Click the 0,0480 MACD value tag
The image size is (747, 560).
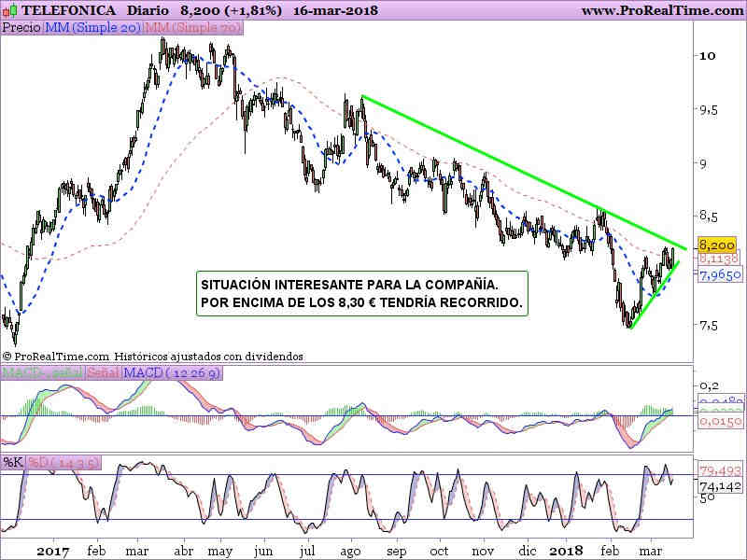[x=720, y=400]
